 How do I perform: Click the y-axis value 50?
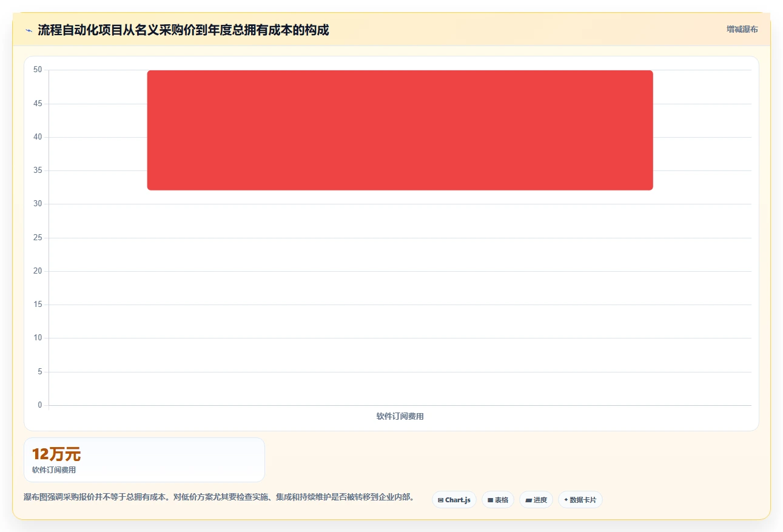point(38,70)
